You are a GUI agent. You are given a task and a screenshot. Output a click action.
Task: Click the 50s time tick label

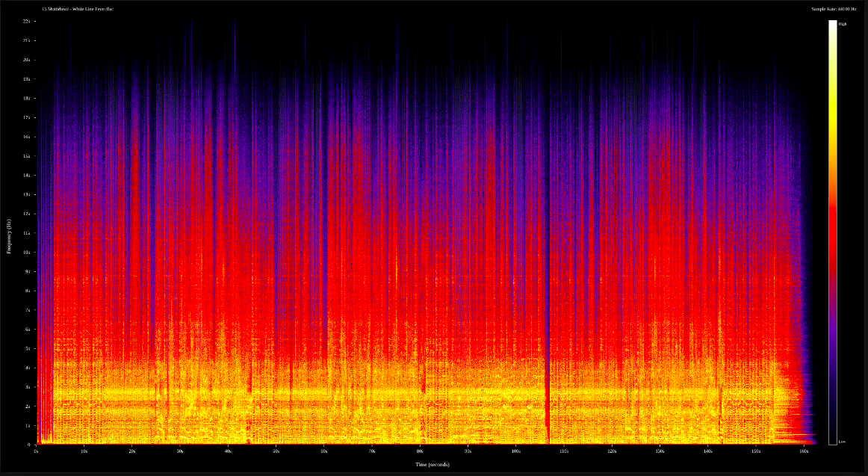pyautogui.click(x=276, y=451)
